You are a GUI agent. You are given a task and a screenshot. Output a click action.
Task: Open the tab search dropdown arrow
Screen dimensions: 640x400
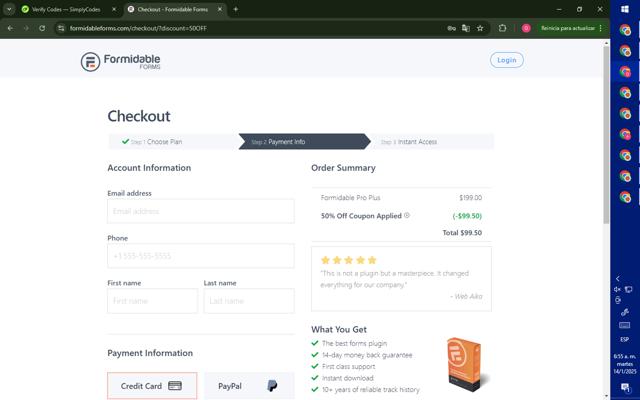tap(9, 9)
